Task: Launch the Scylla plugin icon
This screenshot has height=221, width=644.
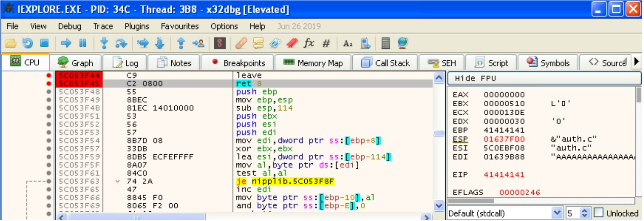Action: coord(220,43)
